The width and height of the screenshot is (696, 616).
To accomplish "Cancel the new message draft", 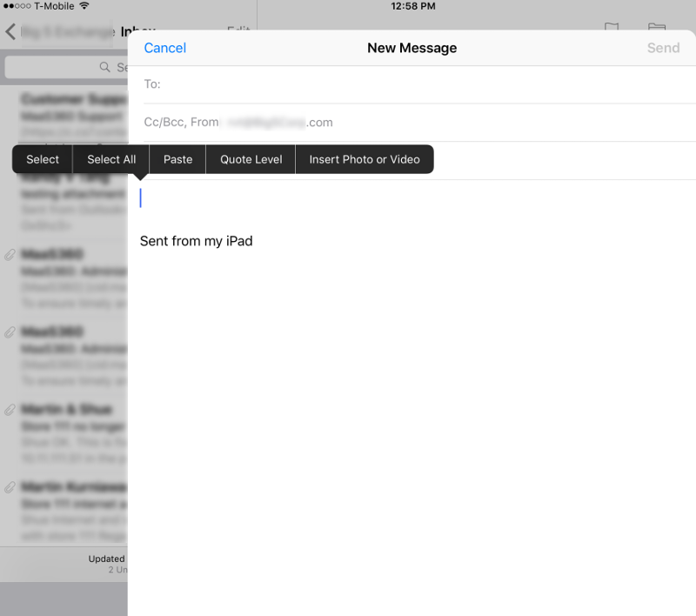I will 164,48.
